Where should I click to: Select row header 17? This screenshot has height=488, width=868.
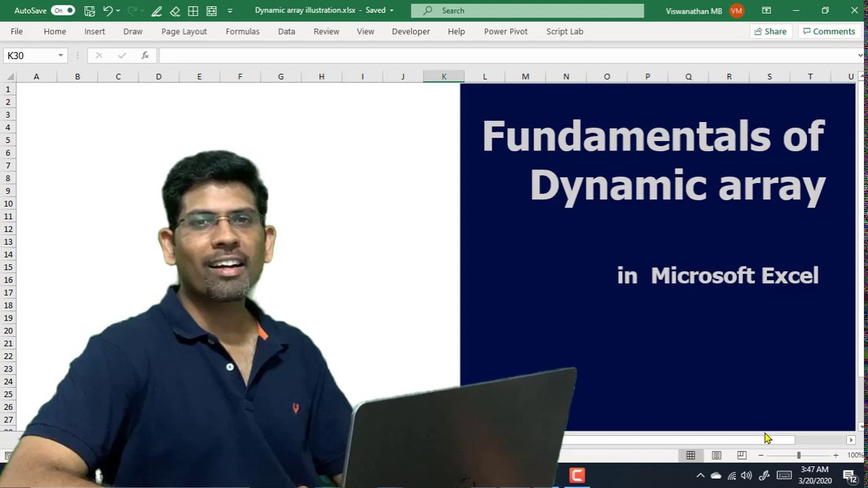[x=8, y=293]
